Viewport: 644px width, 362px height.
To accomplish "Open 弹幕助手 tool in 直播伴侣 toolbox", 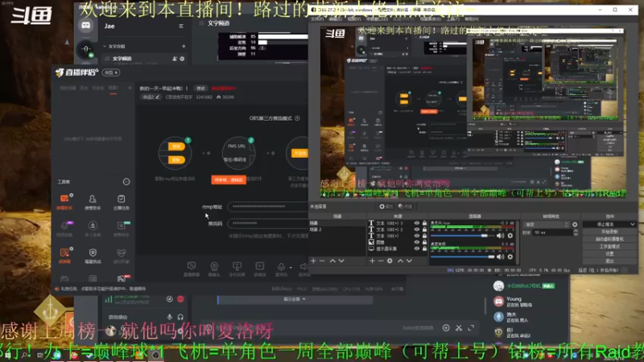I will tap(64, 202).
